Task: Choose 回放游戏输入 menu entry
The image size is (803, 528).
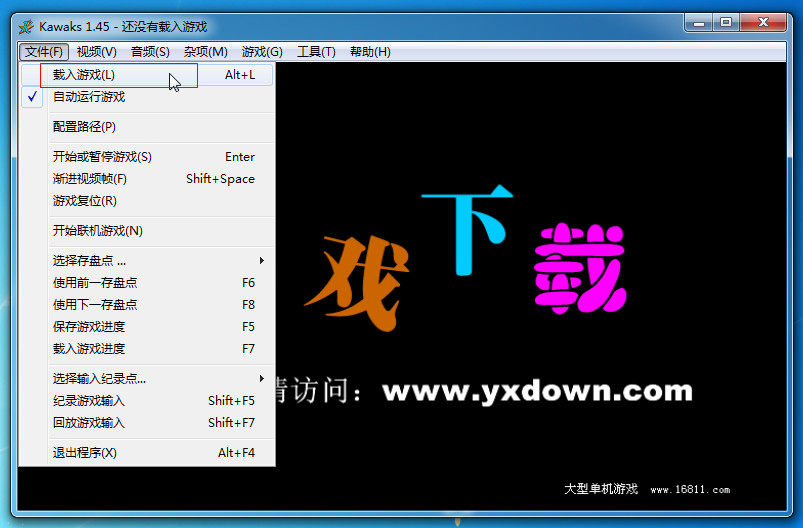Action: pos(147,423)
